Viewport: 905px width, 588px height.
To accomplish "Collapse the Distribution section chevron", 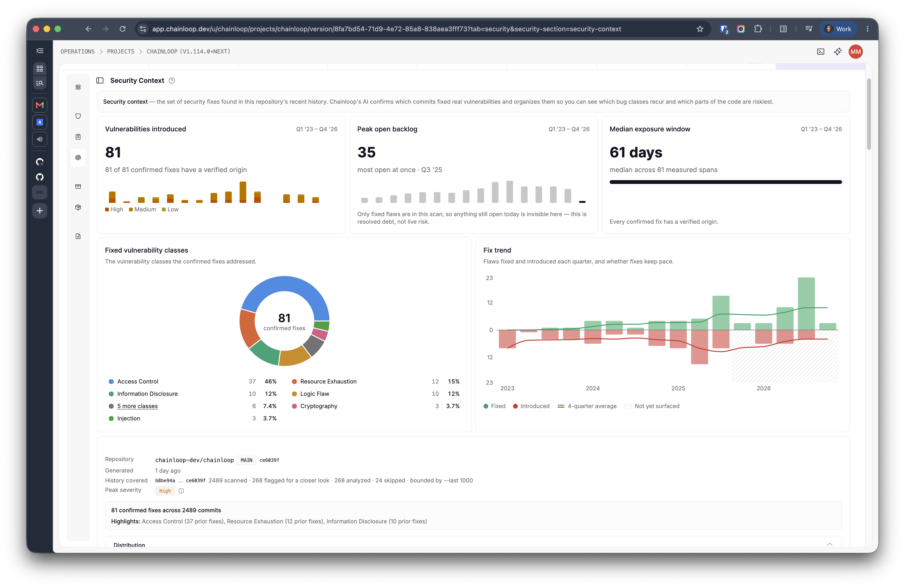I will pos(830,544).
